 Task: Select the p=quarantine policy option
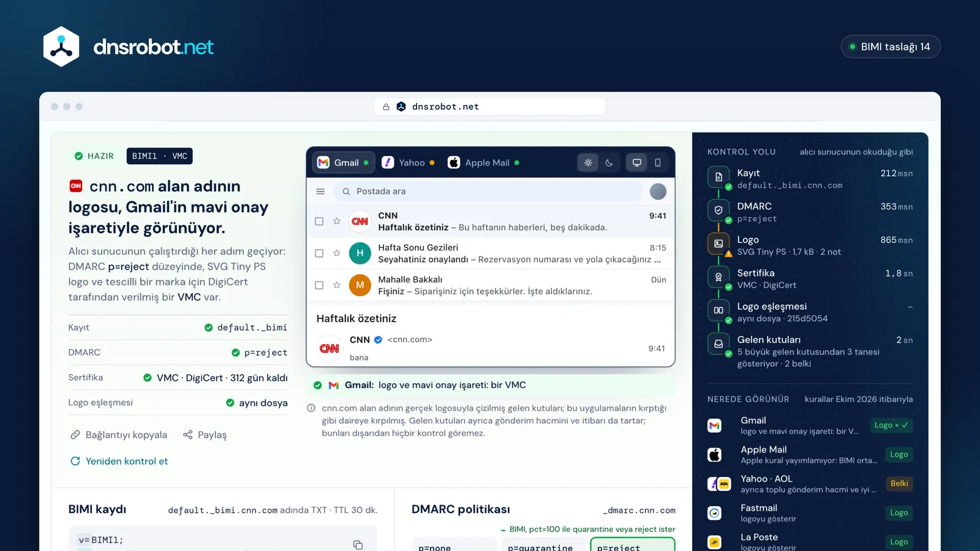[x=543, y=545]
